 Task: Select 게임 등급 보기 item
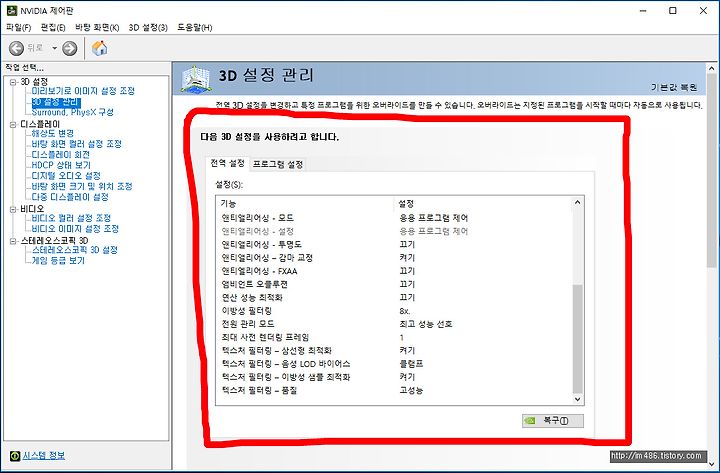tap(58, 260)
